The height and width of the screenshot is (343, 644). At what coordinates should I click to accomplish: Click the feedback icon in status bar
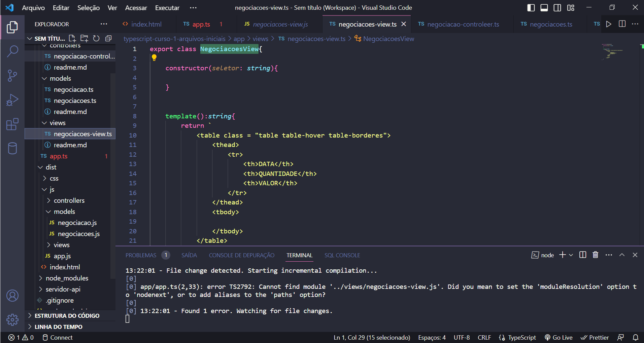click(x=621, y=337)
